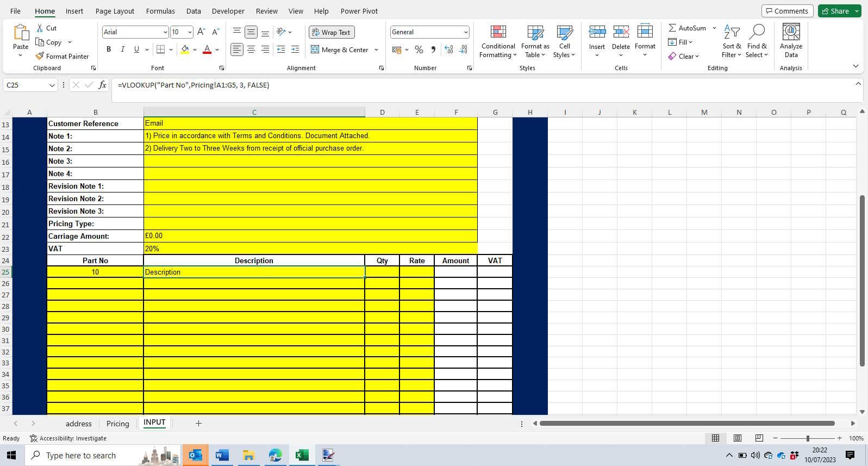Image resolution: width=868 pixels, height=466 pixels.
Task: Toggle Wrap Text
Action: click(332, 32)
